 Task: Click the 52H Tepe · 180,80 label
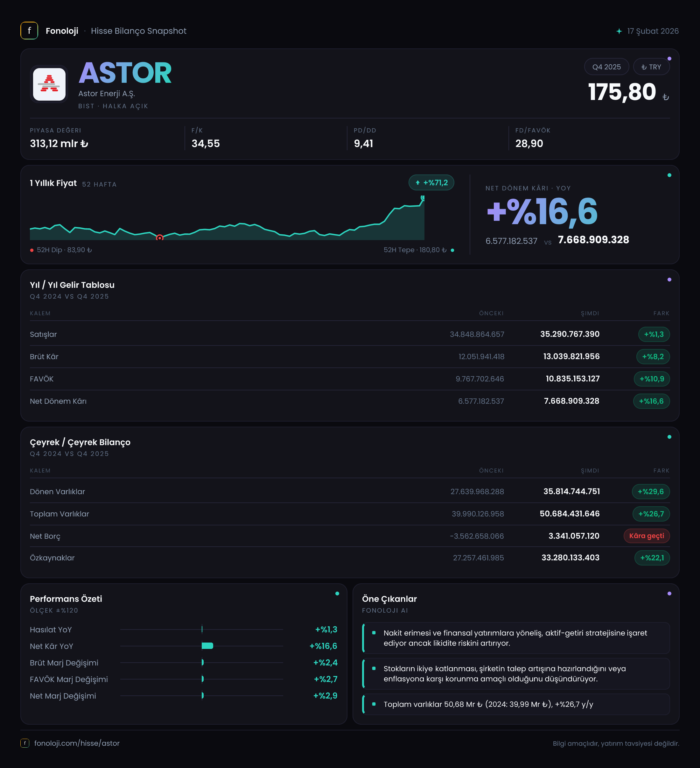[x=415, y=250]
